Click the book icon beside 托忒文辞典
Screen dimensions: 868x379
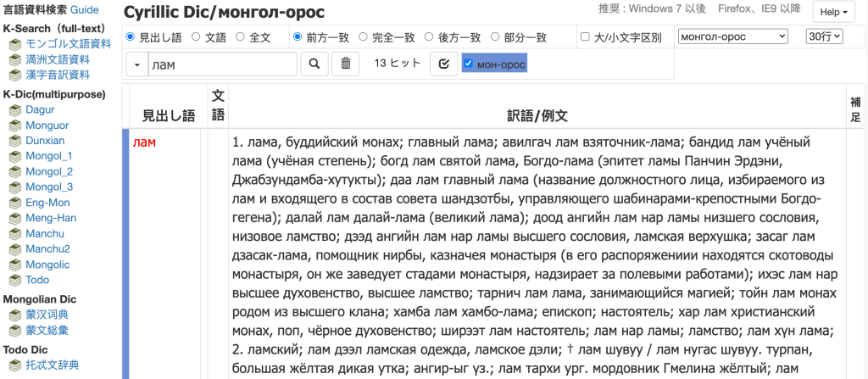coord(14,365)
